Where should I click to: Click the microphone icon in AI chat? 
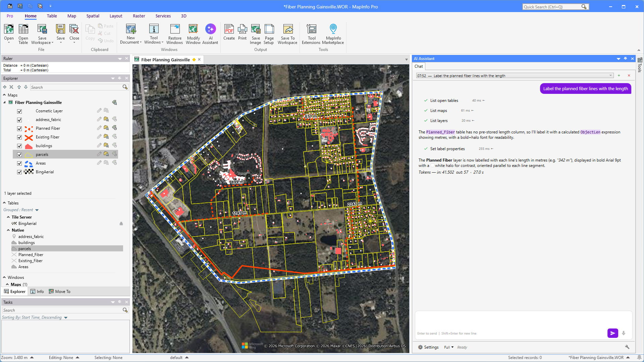[x=624, y=333]
